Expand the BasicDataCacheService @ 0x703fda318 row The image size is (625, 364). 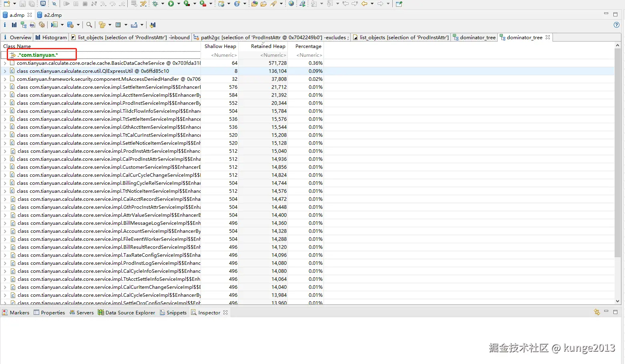(5, 63)
